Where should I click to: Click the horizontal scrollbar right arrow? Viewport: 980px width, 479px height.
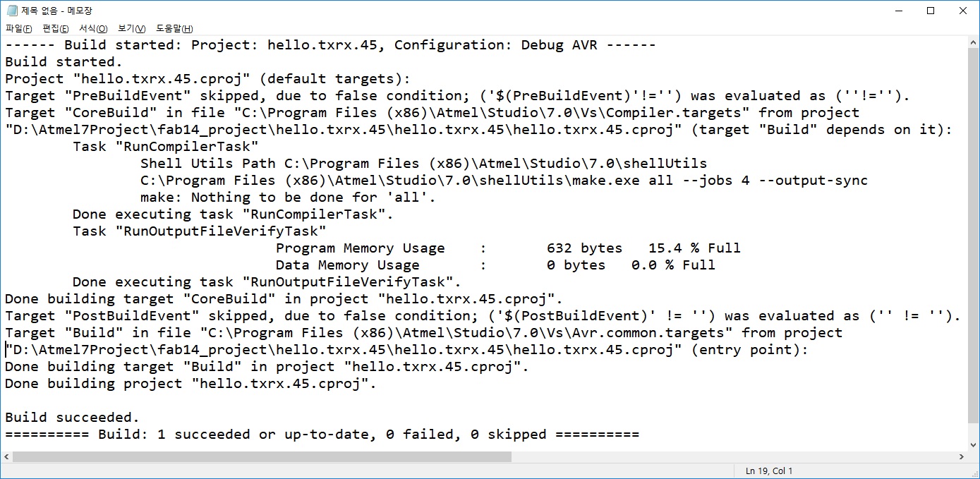tap(961, 457)
